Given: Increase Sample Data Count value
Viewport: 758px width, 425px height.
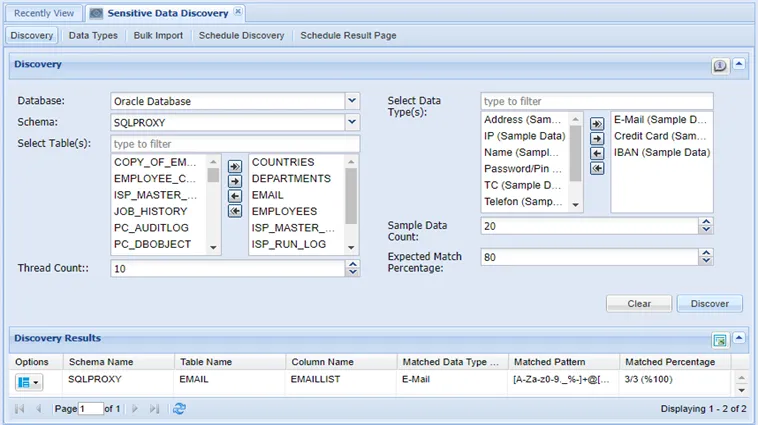Looking at the screenshot, I should tap(706, 222).
